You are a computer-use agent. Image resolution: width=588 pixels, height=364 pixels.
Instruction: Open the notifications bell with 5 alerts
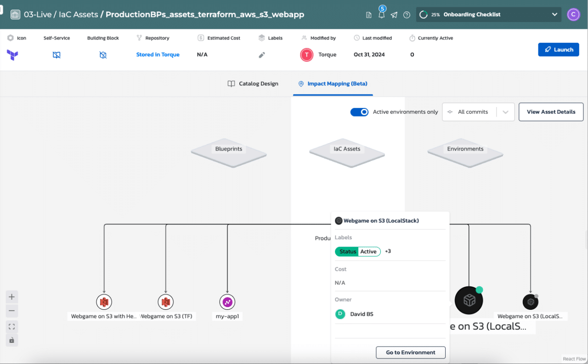[x=381, y=15]
